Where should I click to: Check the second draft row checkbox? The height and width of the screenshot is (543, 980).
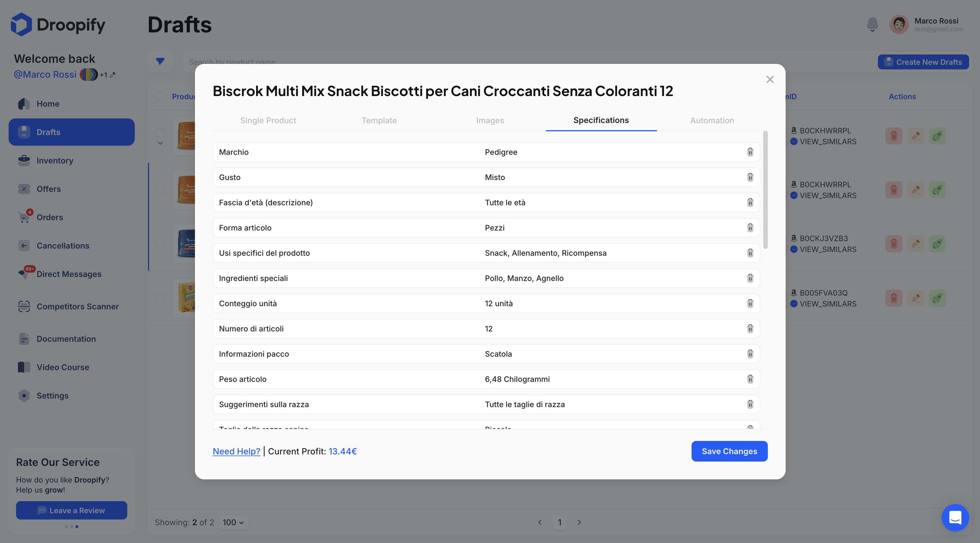(160, 190)
